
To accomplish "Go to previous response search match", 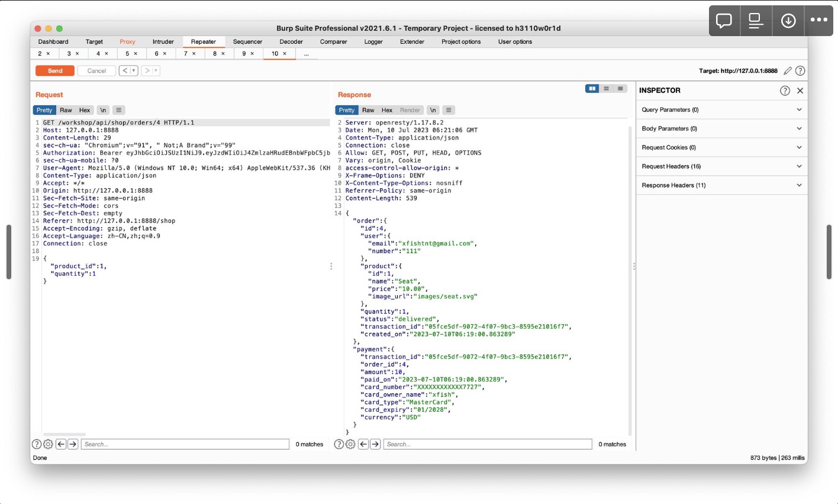I will tap(363, 444).
